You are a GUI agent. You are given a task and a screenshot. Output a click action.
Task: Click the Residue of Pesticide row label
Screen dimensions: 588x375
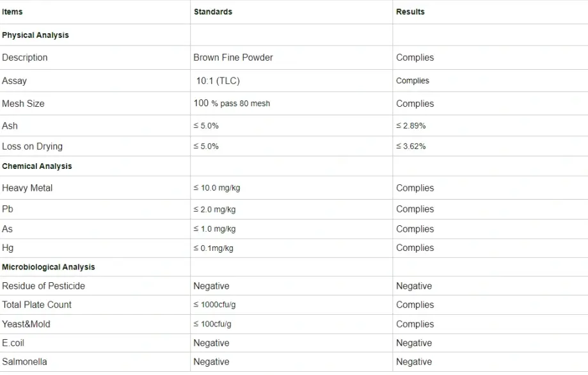(x=44, y=286)
